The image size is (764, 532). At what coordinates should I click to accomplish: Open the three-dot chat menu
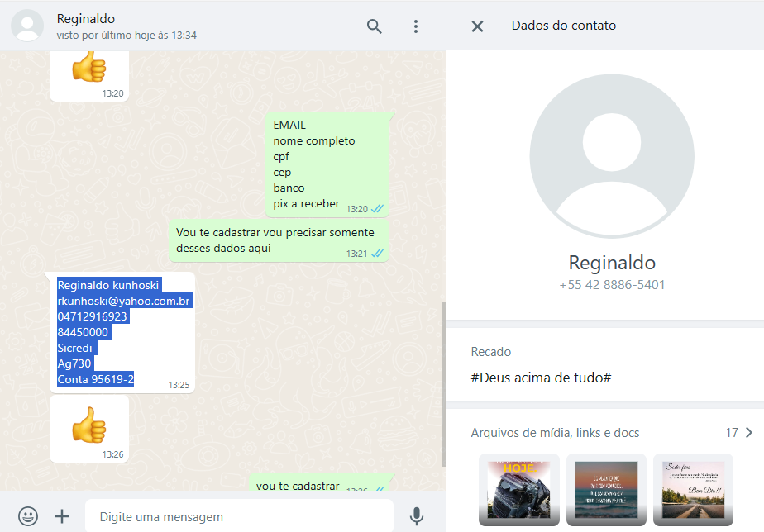416,26
